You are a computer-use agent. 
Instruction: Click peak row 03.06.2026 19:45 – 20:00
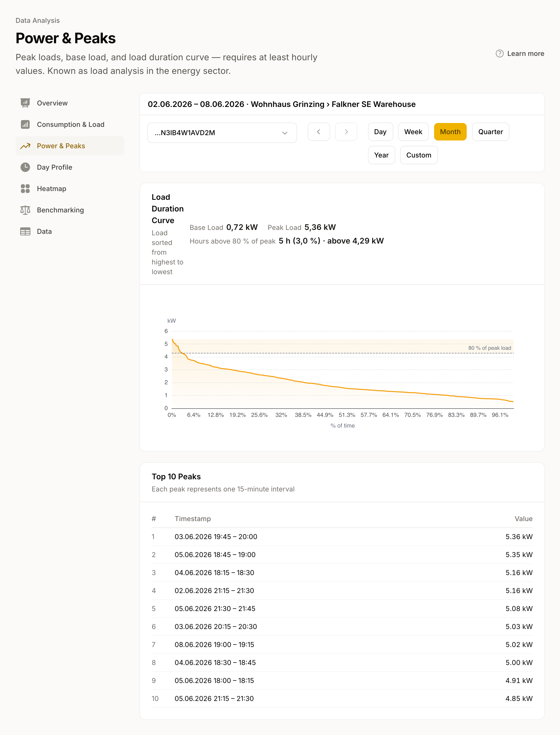(x=342, y=537)
